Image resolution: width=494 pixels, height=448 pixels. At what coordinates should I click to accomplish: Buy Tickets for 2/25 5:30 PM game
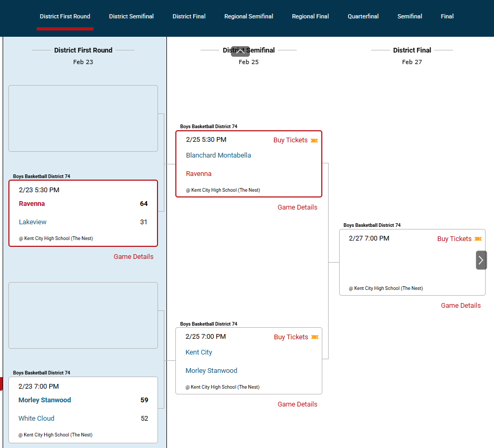tap(290, 140)
